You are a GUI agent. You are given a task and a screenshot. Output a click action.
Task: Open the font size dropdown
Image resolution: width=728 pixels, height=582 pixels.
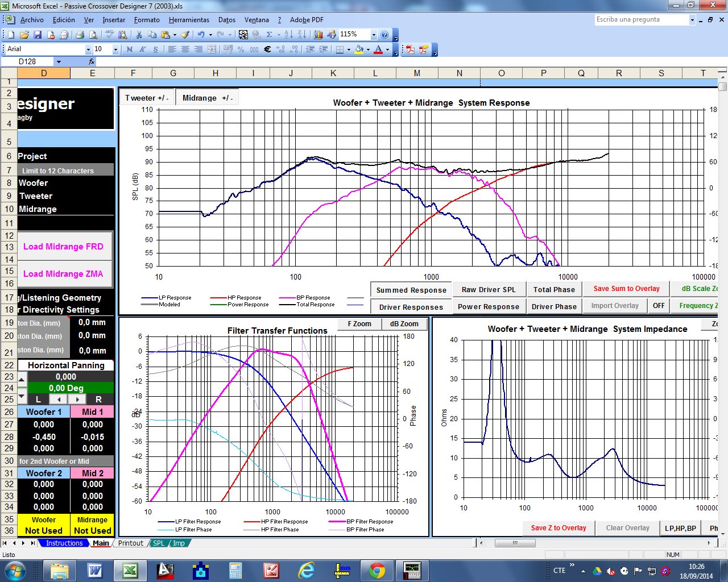tap(115, 49)
